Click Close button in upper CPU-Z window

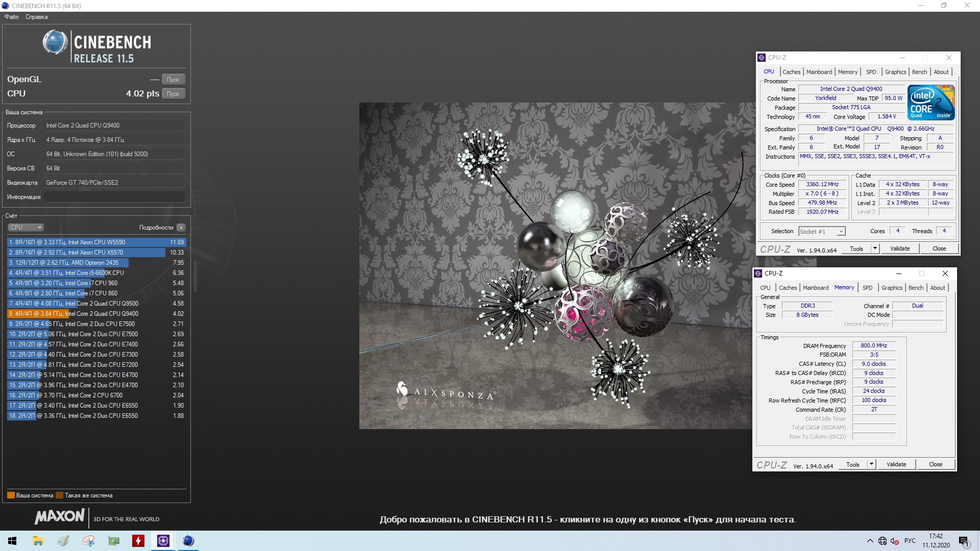(x=939, y=249)
